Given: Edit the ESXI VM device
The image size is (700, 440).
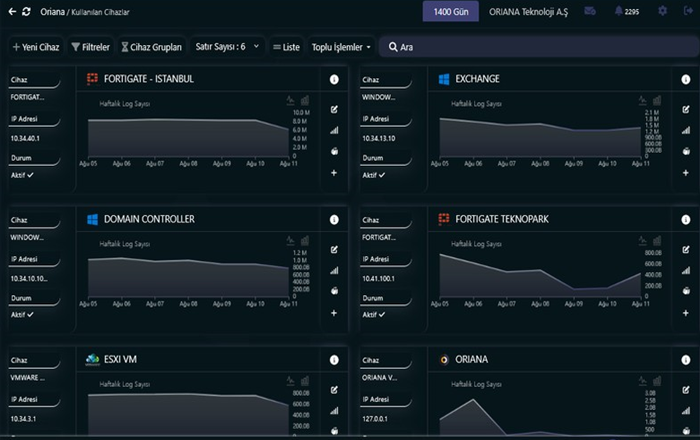Looking at the screenshot, I should [334, 390].
